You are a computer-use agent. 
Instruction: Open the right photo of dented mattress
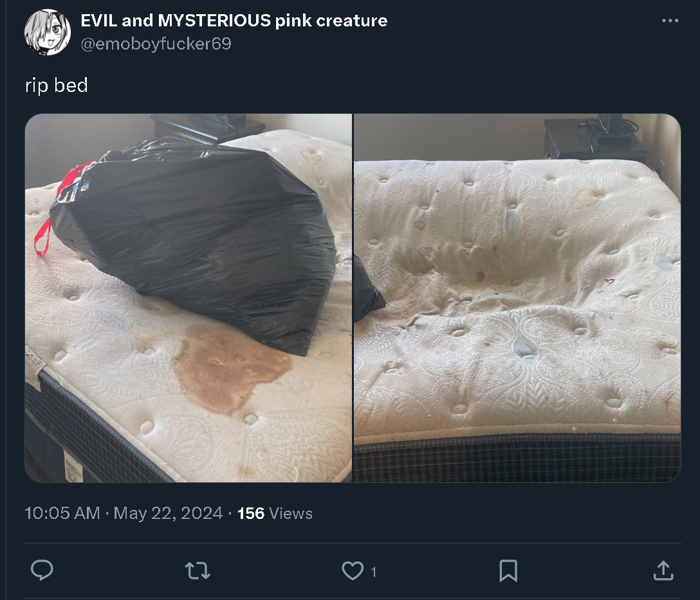tap(517, 298)
